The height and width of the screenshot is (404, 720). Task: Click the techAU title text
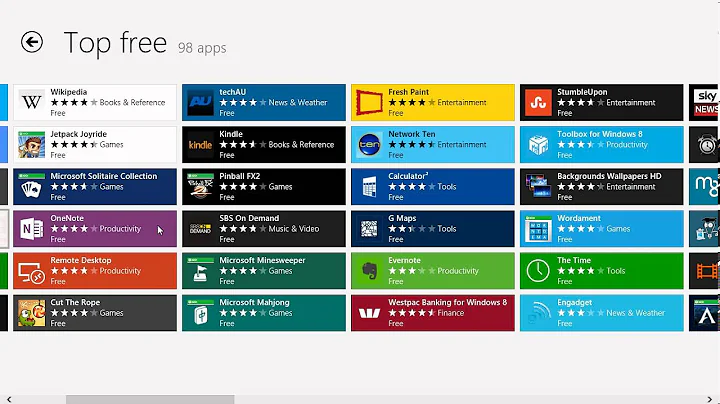tap(232, 92)
